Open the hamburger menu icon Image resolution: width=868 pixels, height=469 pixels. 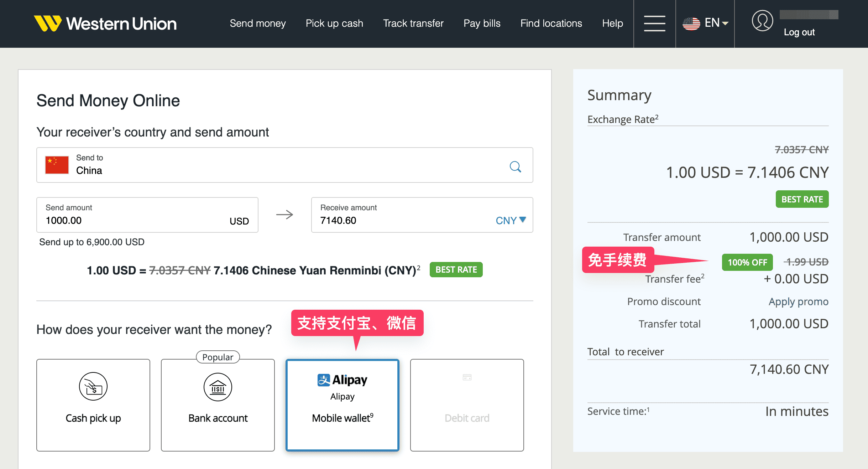654,24
